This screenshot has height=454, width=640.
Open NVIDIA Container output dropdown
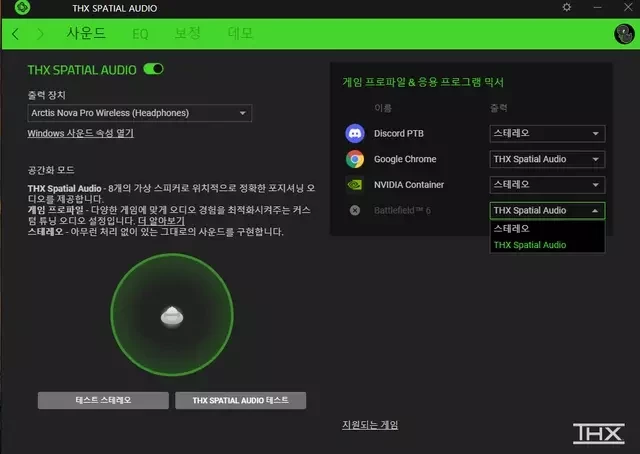coord(547,185)
